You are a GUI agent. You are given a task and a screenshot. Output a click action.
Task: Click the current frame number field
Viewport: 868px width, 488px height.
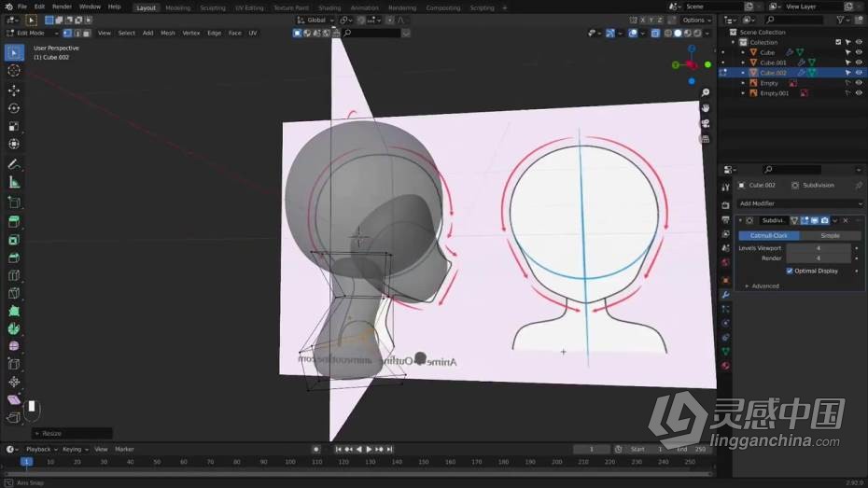point(591,449)
